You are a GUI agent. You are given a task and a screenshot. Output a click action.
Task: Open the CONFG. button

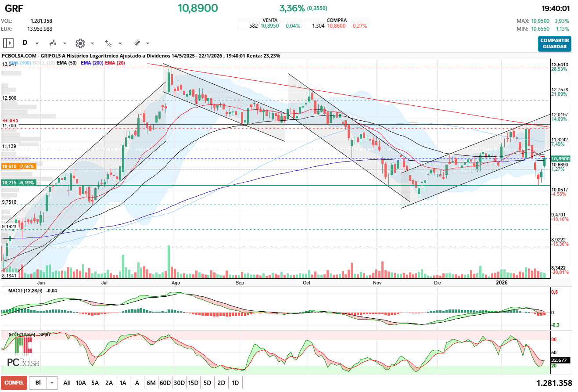click(x=14, y=383)
